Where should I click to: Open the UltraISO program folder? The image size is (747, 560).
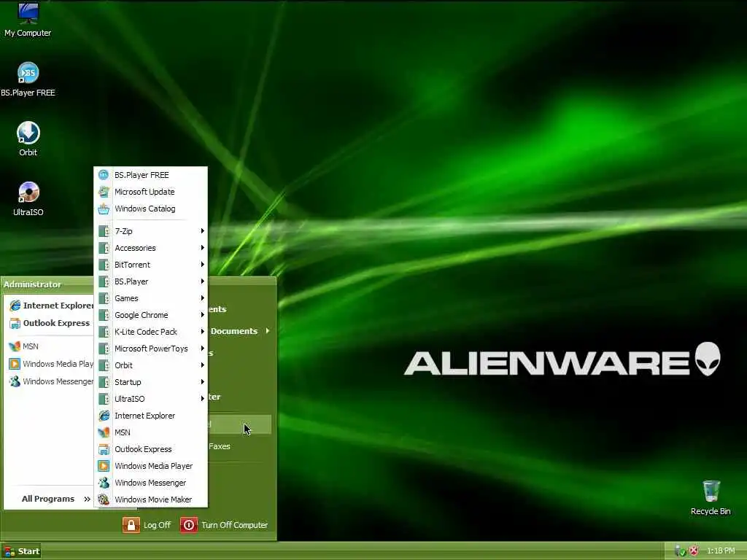(150, 399)
